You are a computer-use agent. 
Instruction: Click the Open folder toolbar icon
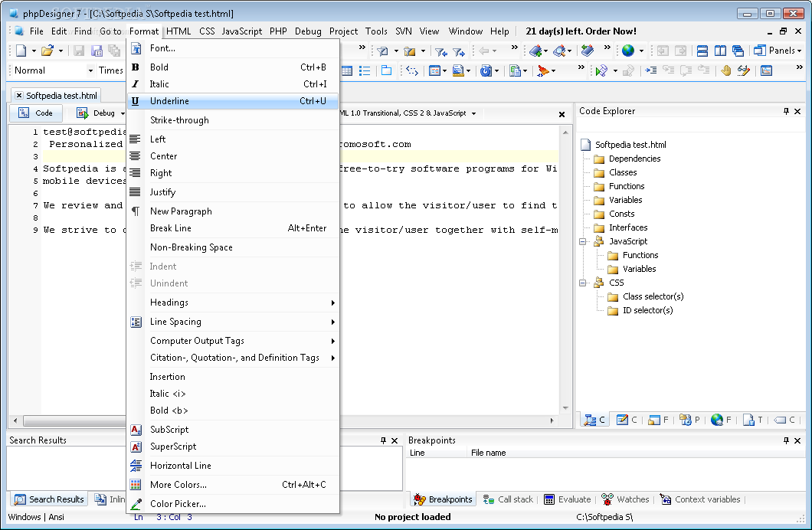tap(47, 51)
